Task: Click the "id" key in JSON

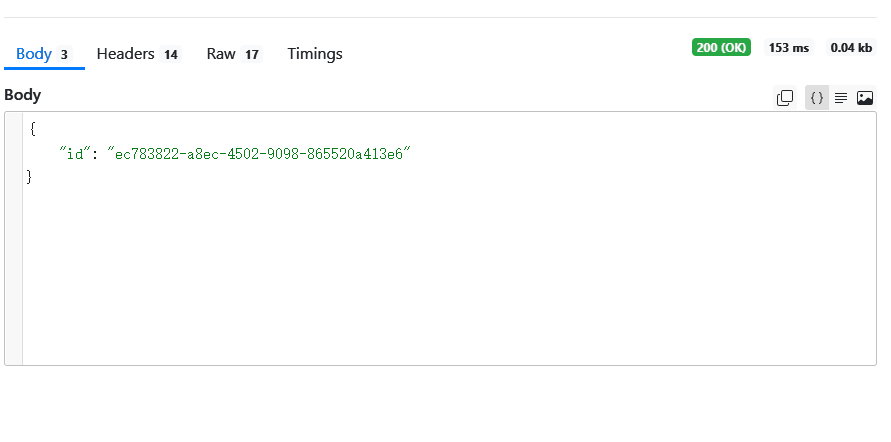Action: click(72, 153)
